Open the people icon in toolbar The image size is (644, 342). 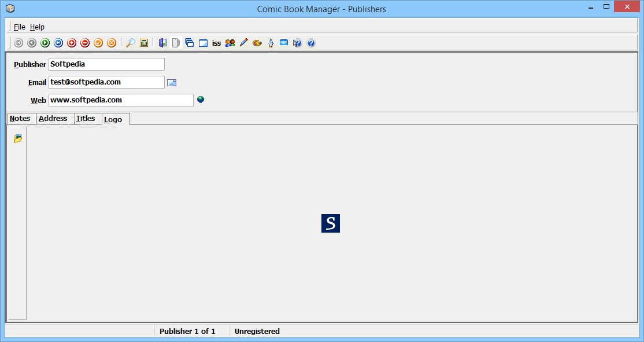pos(230,43)
